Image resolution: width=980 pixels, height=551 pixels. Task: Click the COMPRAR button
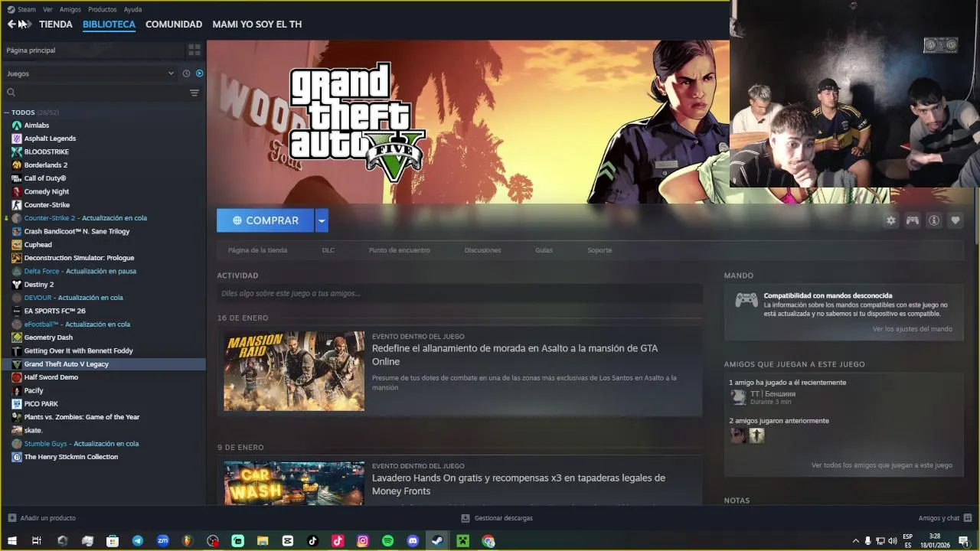[x=265, y=220]
